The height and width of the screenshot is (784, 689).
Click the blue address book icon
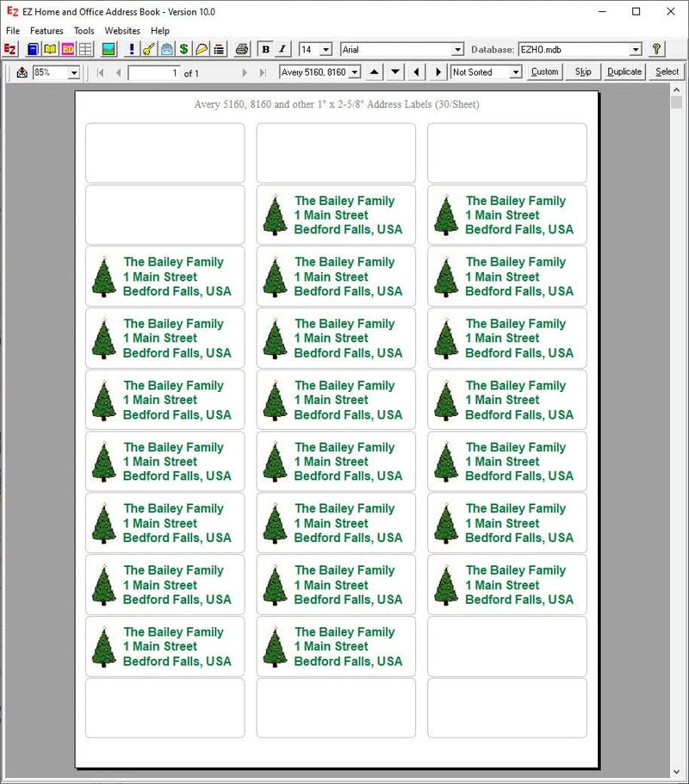point(33,49)
